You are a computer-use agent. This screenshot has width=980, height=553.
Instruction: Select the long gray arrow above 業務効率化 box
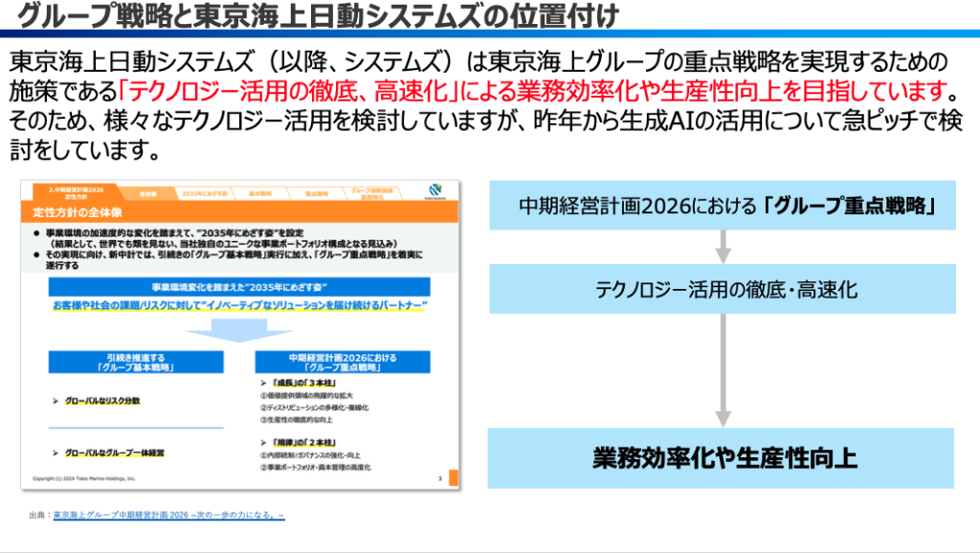click(x=723, y=369)
